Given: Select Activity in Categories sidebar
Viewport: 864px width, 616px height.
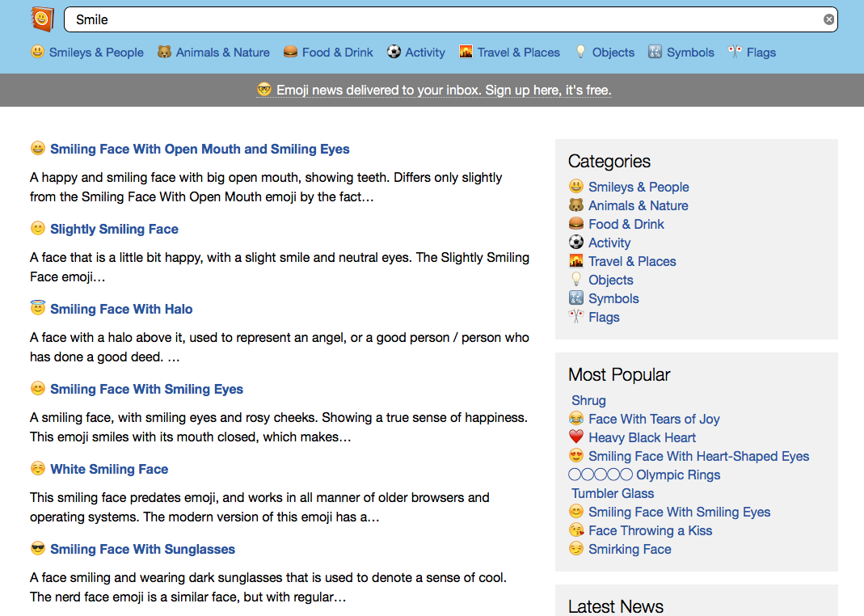Looking at the screenshot, I should pyautogui.click(x=609, y=243).
